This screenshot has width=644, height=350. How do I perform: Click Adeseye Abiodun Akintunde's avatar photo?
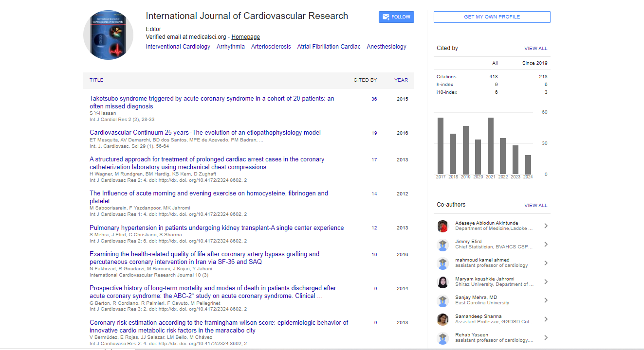click(x=442, y=226)
